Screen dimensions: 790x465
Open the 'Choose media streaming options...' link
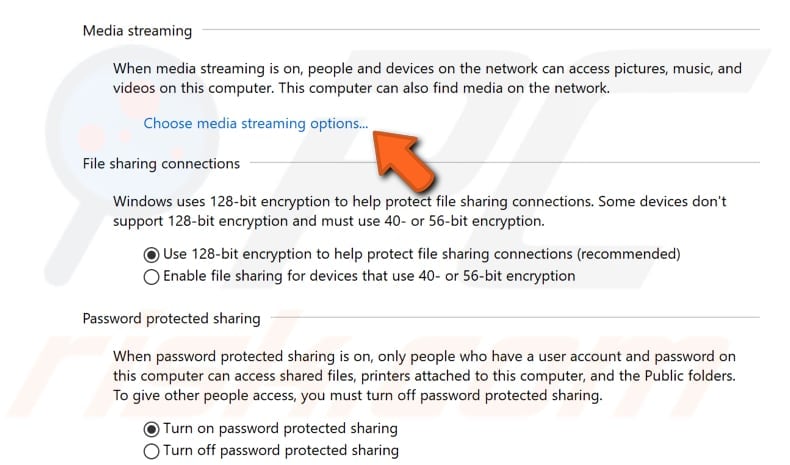(x=255, y=123)
